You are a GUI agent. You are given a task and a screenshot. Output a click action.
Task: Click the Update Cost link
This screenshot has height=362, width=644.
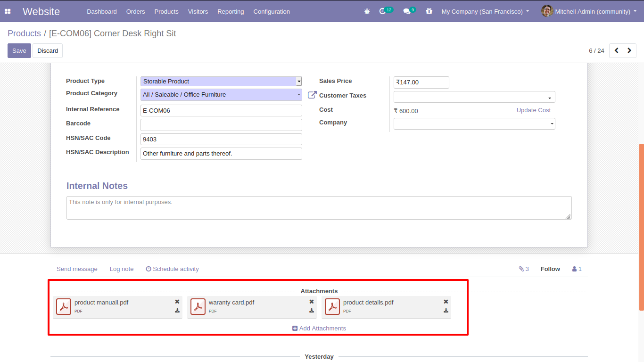tap(533, 110)
